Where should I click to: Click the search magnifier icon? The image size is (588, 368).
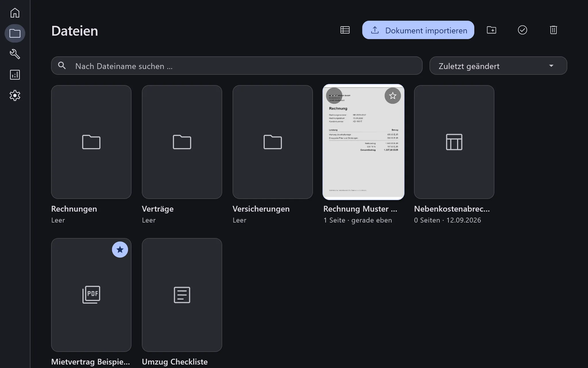tap(62, 66)
